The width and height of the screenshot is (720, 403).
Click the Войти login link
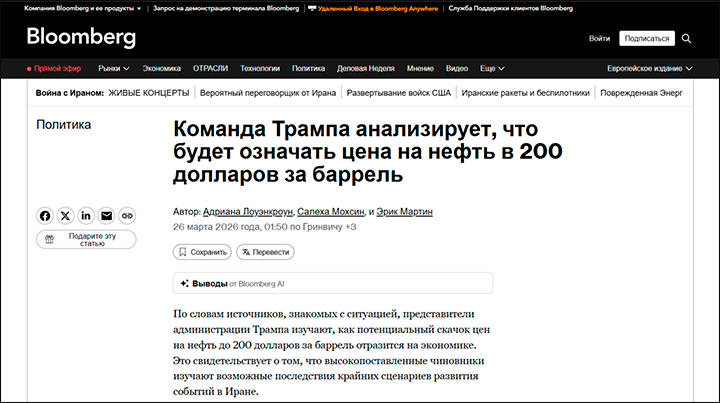pyautogui.click(x=599, y=38)
